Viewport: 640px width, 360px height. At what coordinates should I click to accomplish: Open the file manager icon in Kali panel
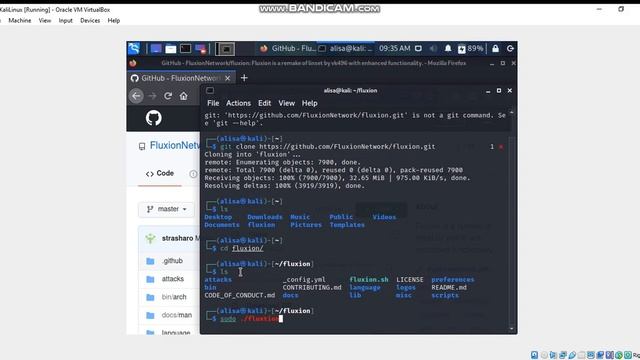[171, 49]
